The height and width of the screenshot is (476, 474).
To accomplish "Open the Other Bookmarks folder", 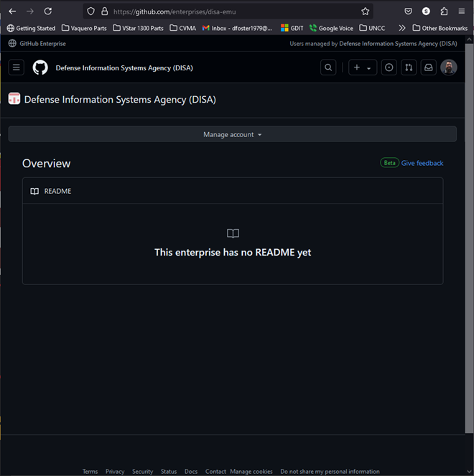I will pyautogui.click(x=440, y=28).
